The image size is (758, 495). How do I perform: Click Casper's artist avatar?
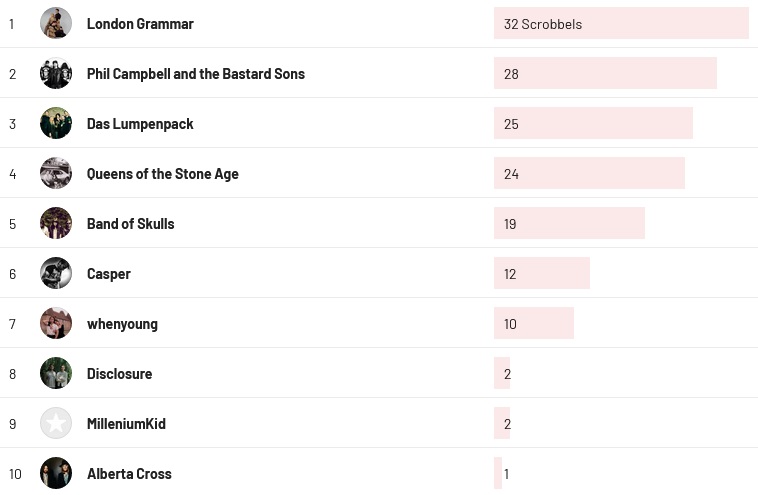click(56, 273)
